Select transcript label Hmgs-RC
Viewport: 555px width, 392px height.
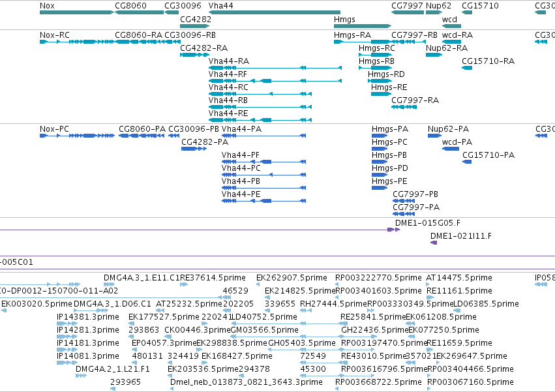(x=376, y=48)
